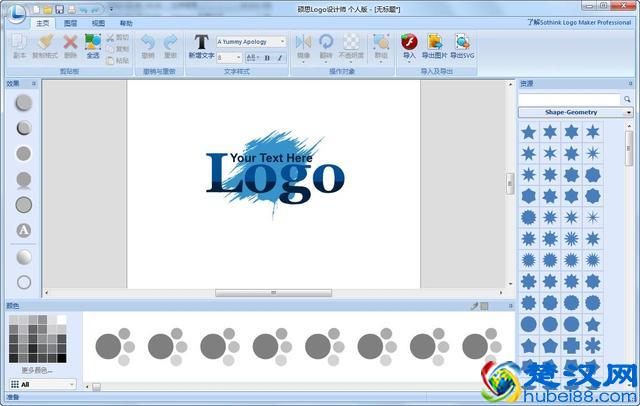Click the magnifier search icon in resources
640x406 pixels.
pyautogui.click(x=627, y=99)
